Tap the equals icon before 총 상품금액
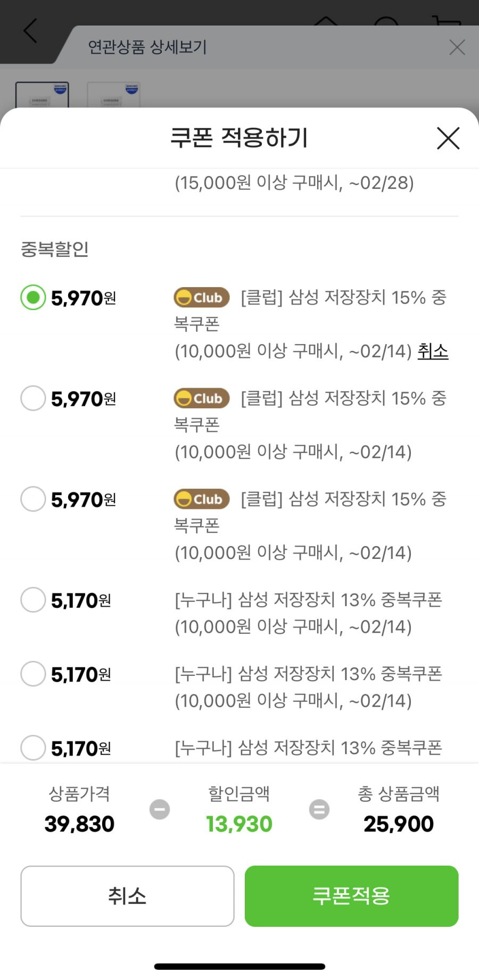The width and height of the screenshot is (479, 980). (319, 809)
